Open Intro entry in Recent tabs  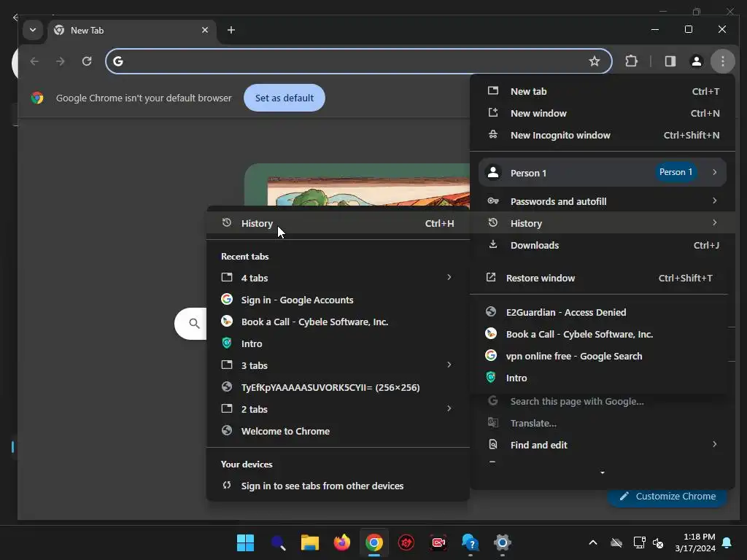[338, 344]
